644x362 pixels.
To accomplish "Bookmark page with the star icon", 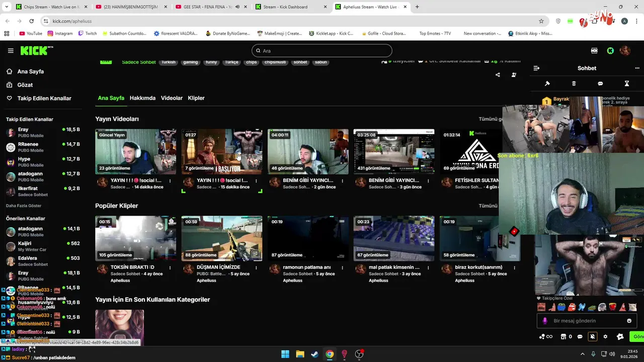I will pyautogui.click(x=541, y=21).
